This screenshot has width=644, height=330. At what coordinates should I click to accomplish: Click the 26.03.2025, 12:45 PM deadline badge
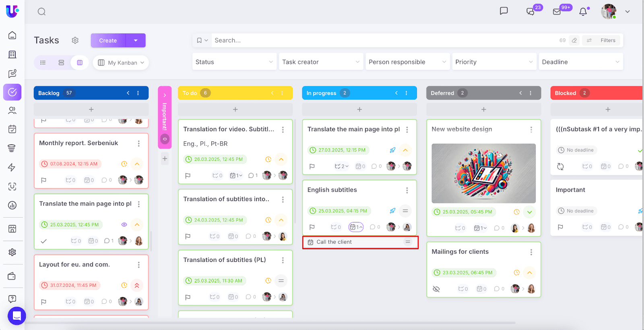[215, 160]
